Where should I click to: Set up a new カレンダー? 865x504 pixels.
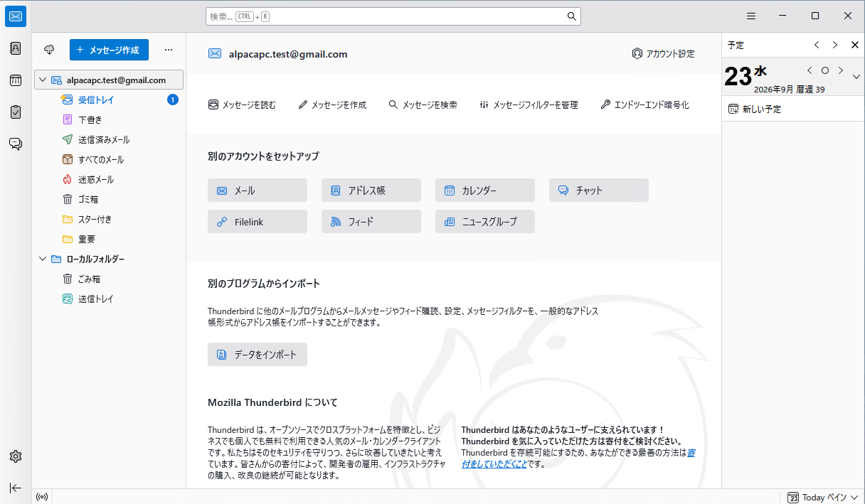coord(485,191)
